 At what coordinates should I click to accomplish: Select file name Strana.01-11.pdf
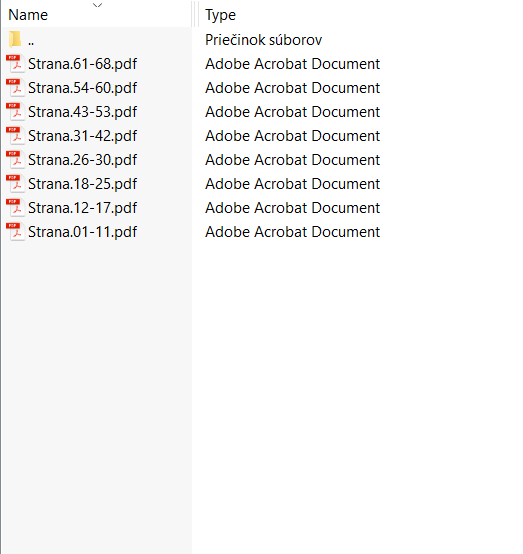tap(82, 232)
